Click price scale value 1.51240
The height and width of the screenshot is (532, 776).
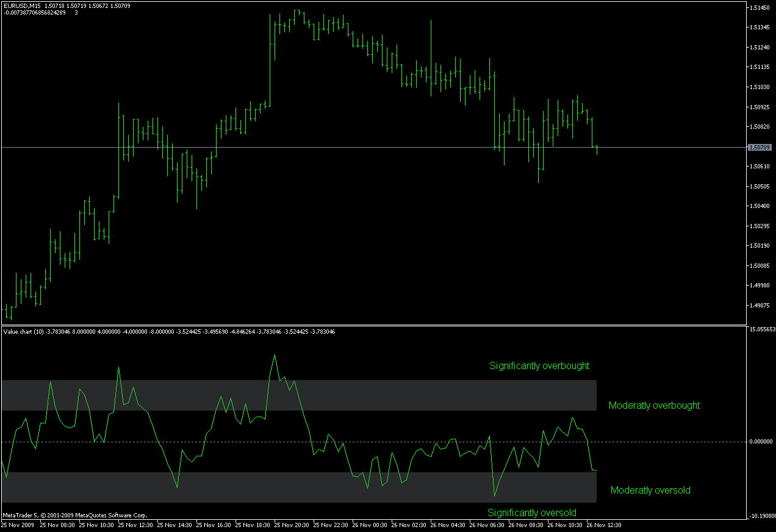point(760,48)
